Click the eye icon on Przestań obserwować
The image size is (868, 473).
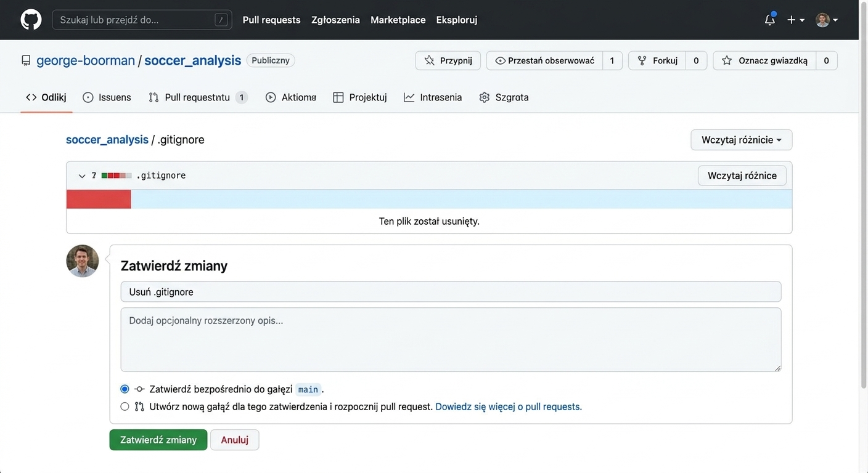500,60
